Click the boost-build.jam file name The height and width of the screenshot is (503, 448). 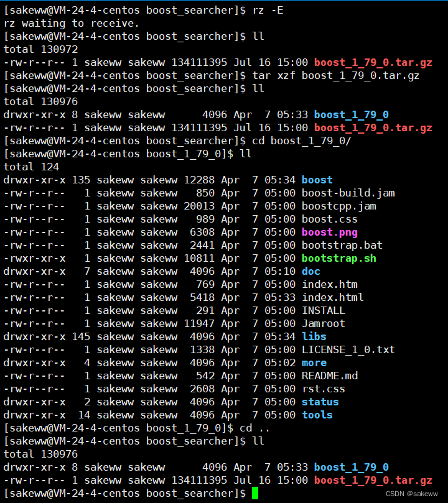[348, 193]
